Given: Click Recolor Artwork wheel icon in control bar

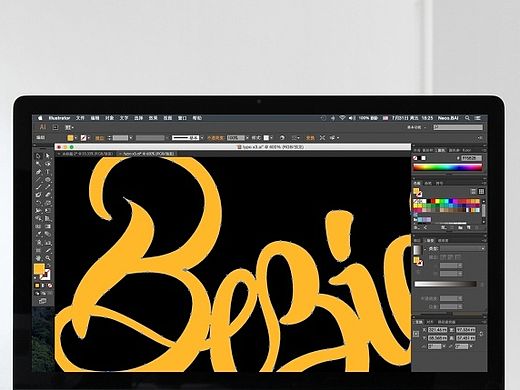Looking at the screenshot, I should 282,138.
